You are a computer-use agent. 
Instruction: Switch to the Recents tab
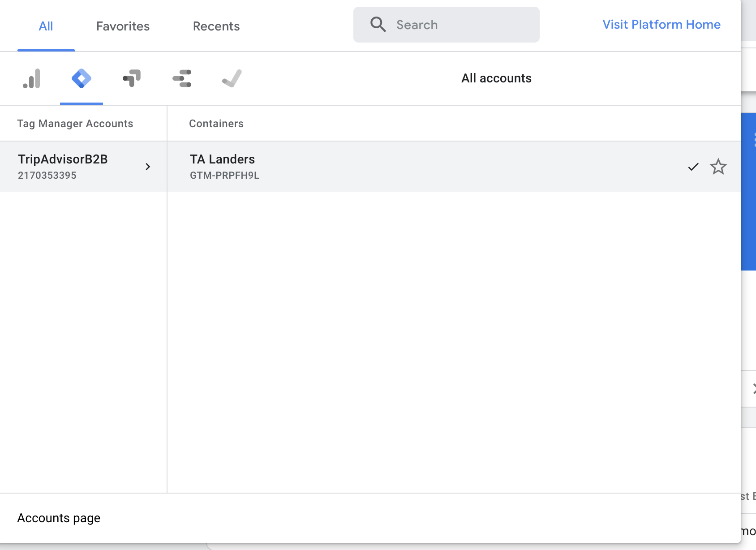click(216, 26)
